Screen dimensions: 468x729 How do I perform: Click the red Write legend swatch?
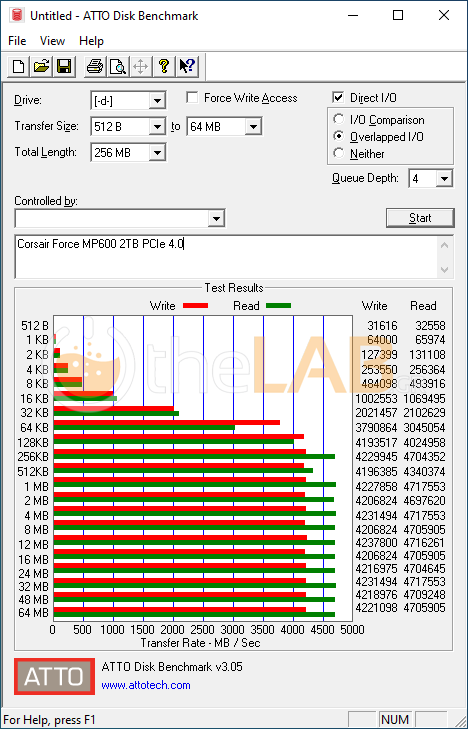pyautogui.click(x=195, y=306)
